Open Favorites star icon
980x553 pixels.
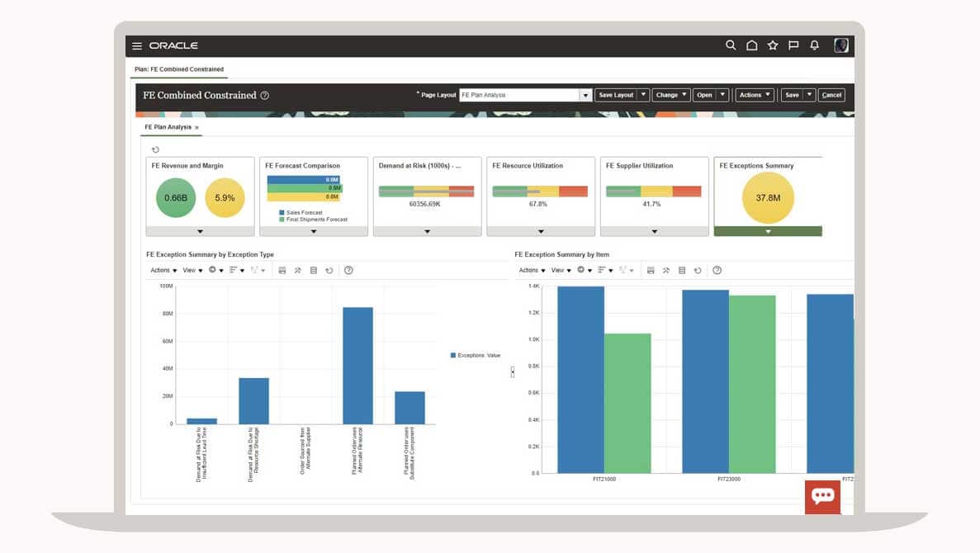(x=773, y=46)
